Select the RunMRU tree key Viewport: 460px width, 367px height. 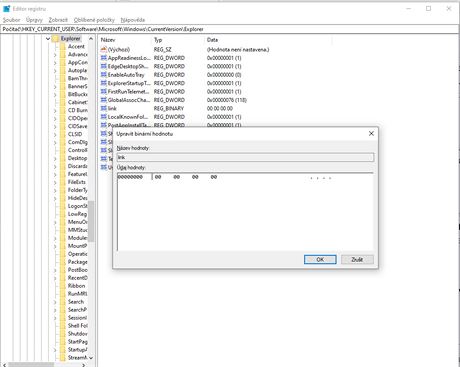click(x=77, y=294)
